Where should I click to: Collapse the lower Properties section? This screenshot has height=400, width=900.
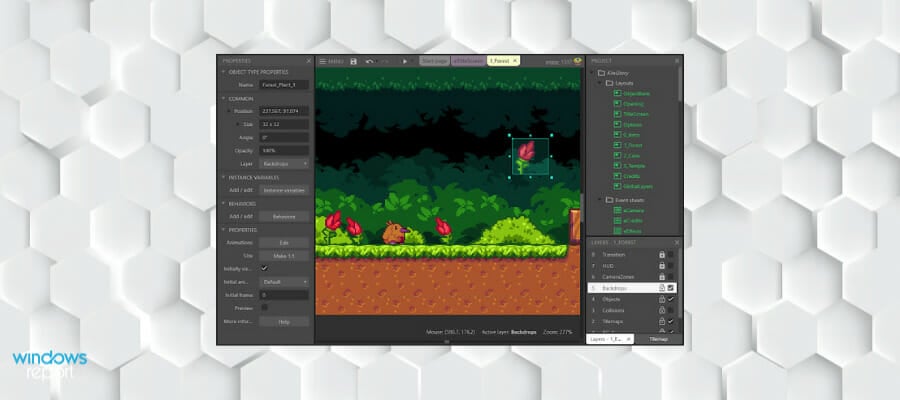coord(223,230)
